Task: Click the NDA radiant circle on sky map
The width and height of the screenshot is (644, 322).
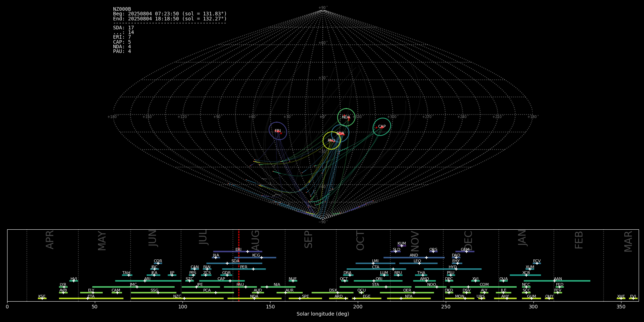Action: (346, 117)
